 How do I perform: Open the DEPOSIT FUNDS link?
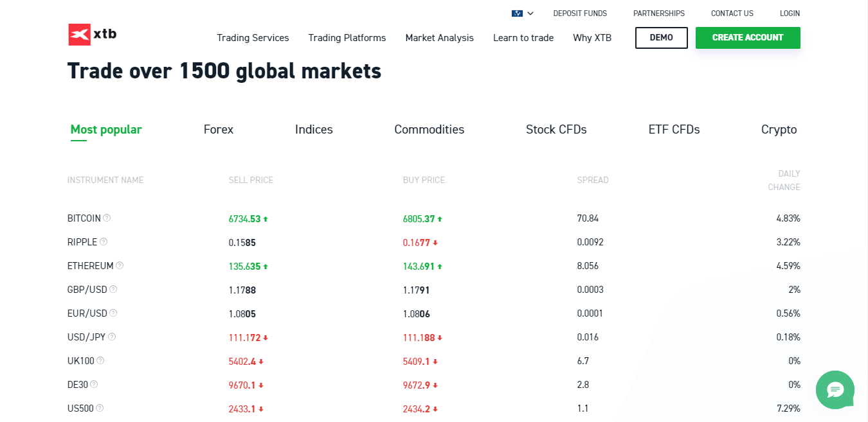580,13
